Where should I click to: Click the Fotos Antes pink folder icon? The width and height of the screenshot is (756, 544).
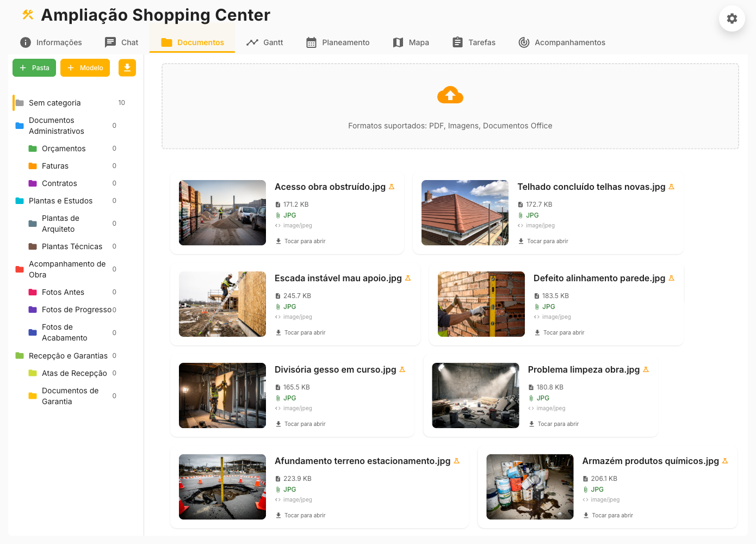[x=33, y=292]
